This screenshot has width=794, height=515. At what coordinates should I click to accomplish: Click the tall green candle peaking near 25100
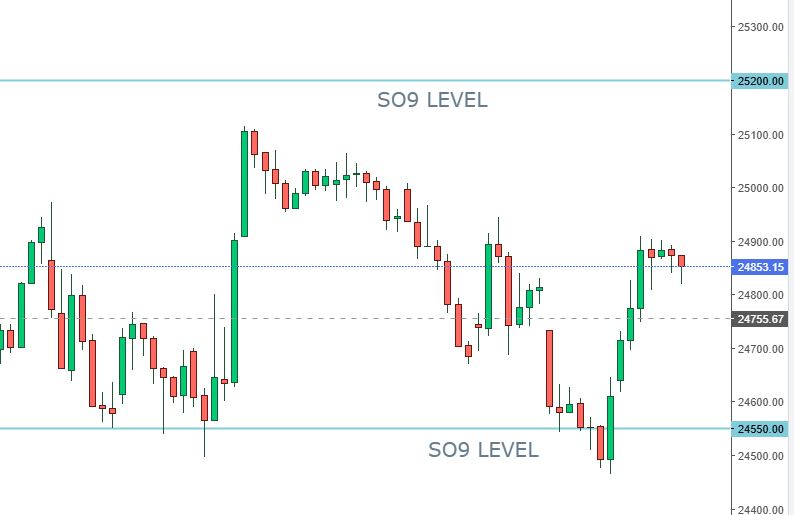tap(245, 183)
